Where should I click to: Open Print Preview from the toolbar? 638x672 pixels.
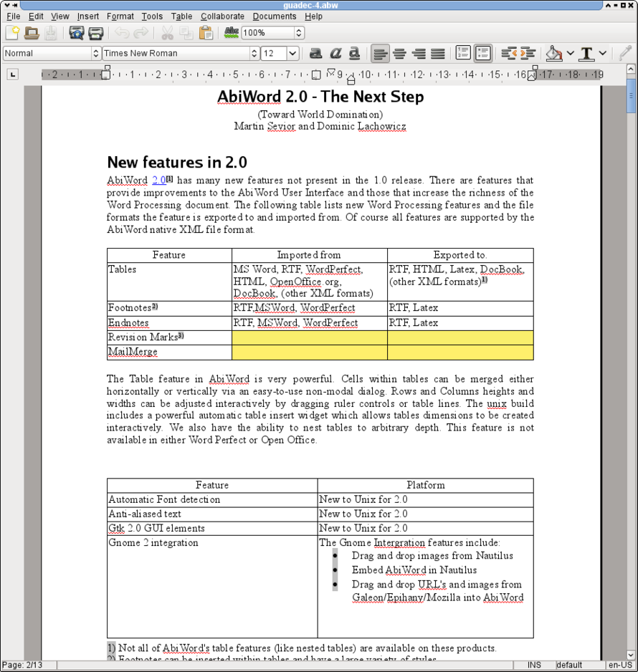[x=76, y=33]
